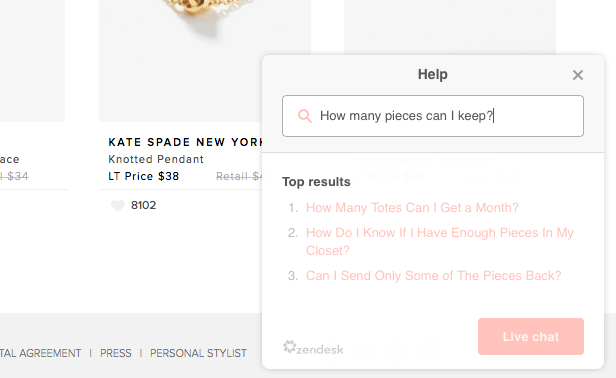Click the Kate Spade New York brand name
The width and height of the screenshot is (616, 378).
pos(185,142)
